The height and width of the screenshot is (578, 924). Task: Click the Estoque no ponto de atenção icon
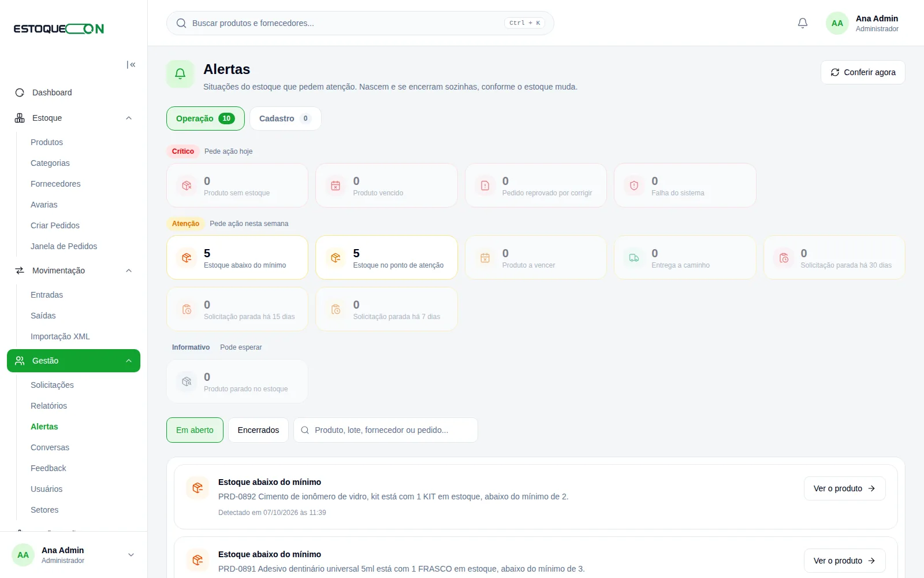click(x=336, y=258)
